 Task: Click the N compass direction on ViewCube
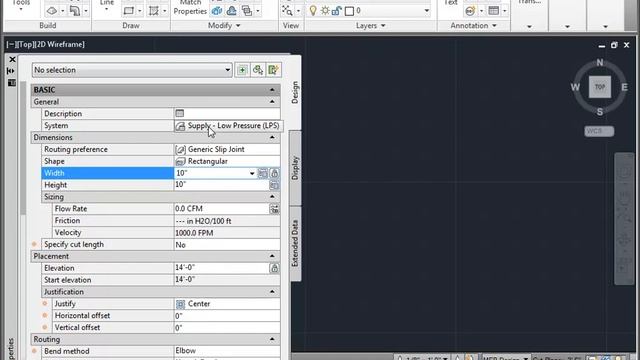coord(600,62)
